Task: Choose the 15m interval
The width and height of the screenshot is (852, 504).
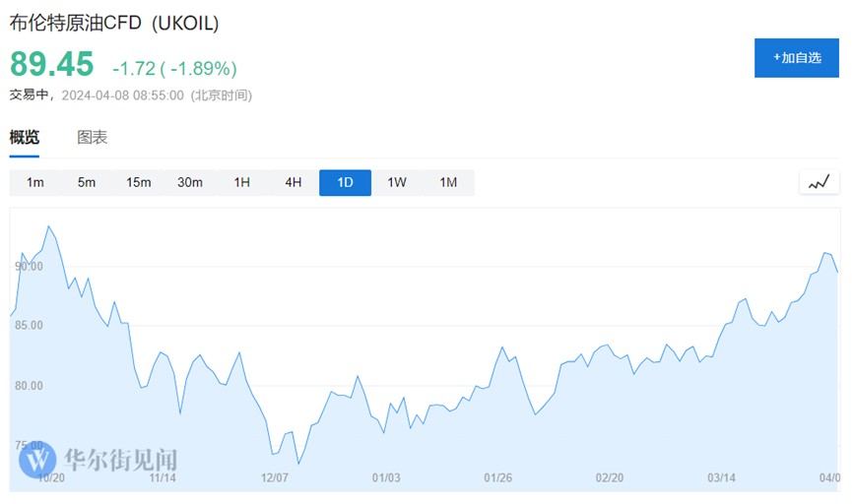Action: (x=138, y=182)
